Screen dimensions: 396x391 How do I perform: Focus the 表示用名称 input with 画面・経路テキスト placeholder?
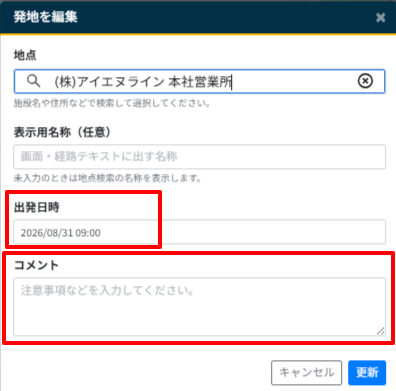[199, 156]
